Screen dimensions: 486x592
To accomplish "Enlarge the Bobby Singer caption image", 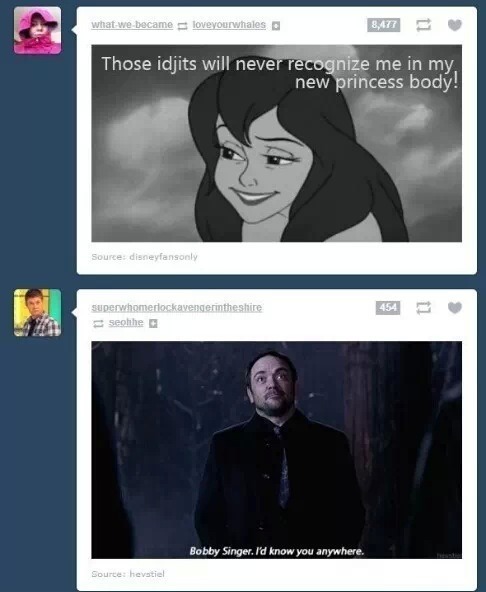I will pos(276,450).
